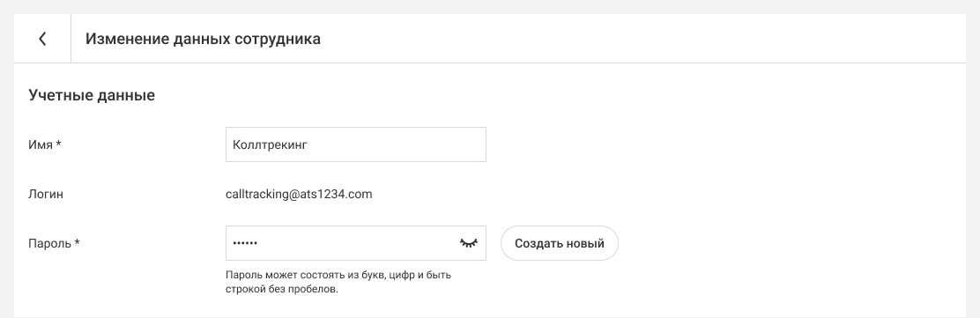Image resolution: width=980 pixels, height=318 pixels.
Task: Click the Логин field label
Action: [46, 195]
